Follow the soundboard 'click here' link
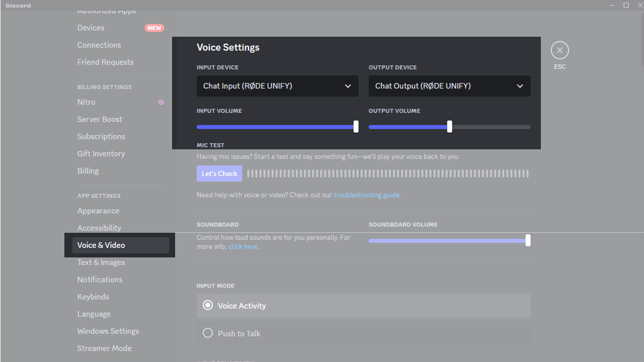Image resolution: width=644 pixels, height=362 pixels. pos(243,246)
